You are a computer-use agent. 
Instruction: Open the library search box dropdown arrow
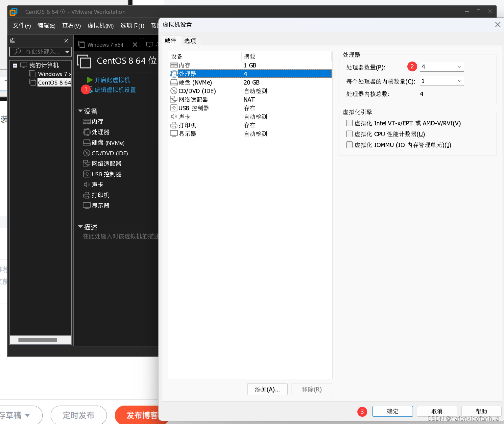[67, 52]
